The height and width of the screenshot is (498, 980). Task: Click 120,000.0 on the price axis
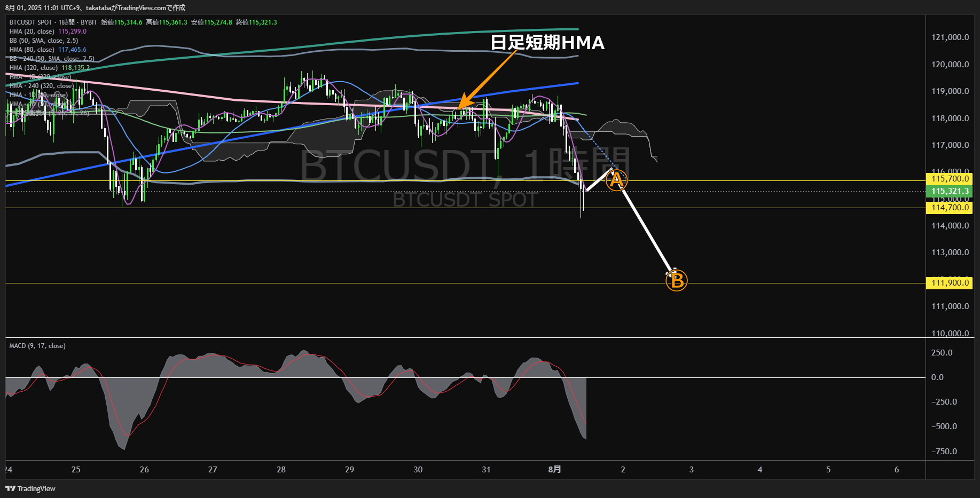(x=950, y=65)
